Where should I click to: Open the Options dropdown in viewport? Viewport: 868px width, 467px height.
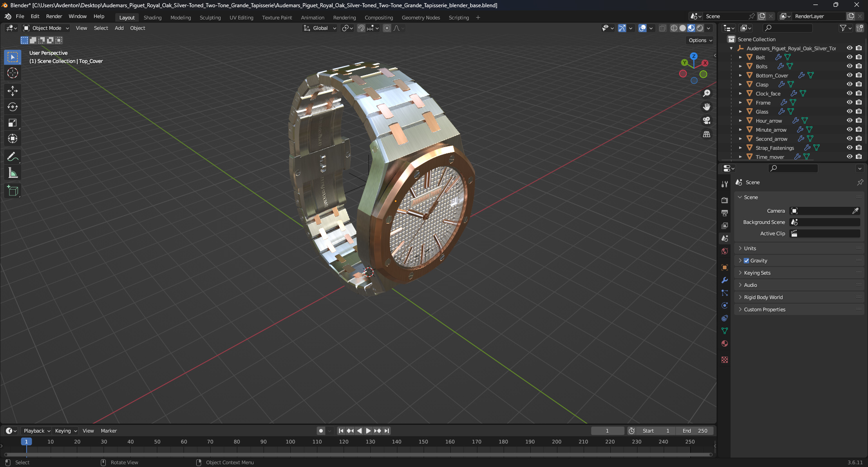(x=700, y=40)
